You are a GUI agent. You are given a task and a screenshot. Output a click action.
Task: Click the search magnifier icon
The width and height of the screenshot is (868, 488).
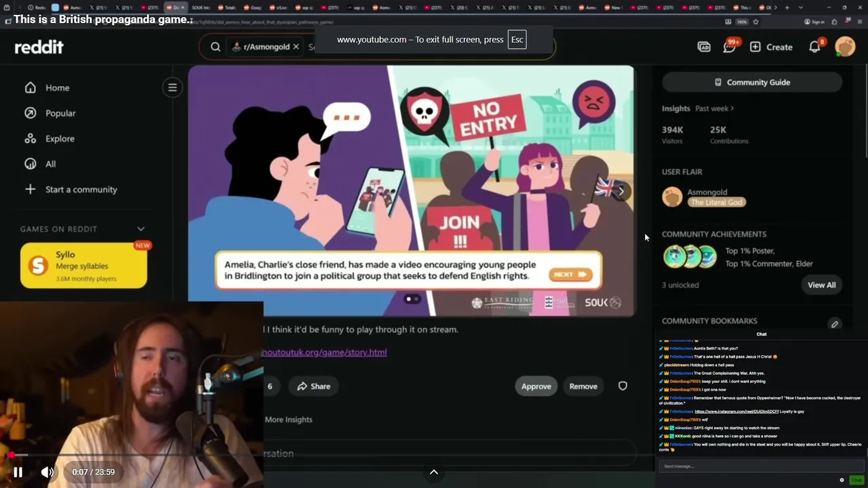215,47
